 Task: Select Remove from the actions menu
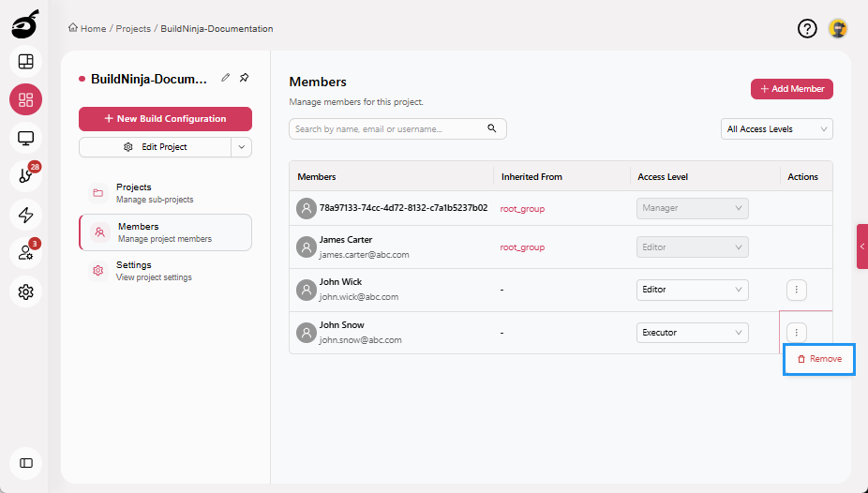pyautogui.click(x=819, y=359)
